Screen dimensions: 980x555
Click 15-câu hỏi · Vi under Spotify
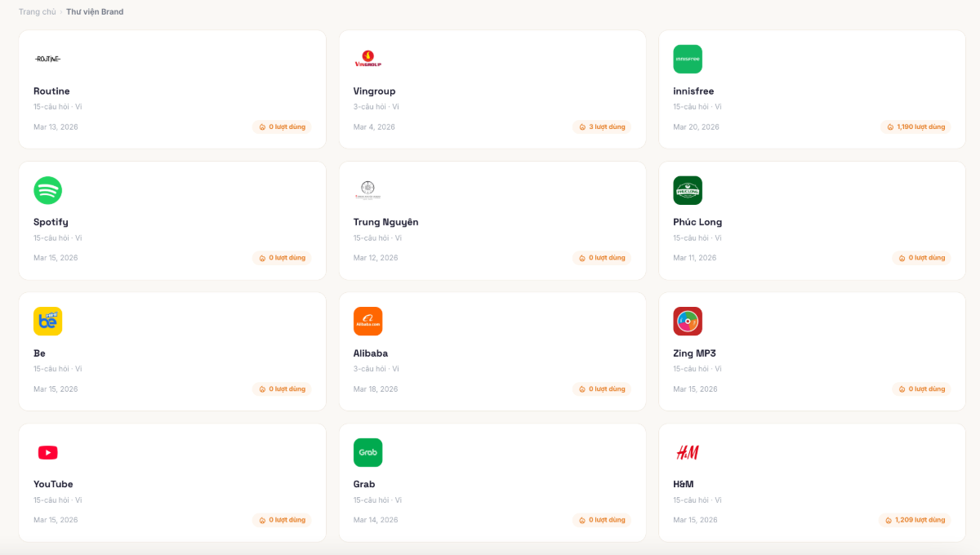click(58, 238)
